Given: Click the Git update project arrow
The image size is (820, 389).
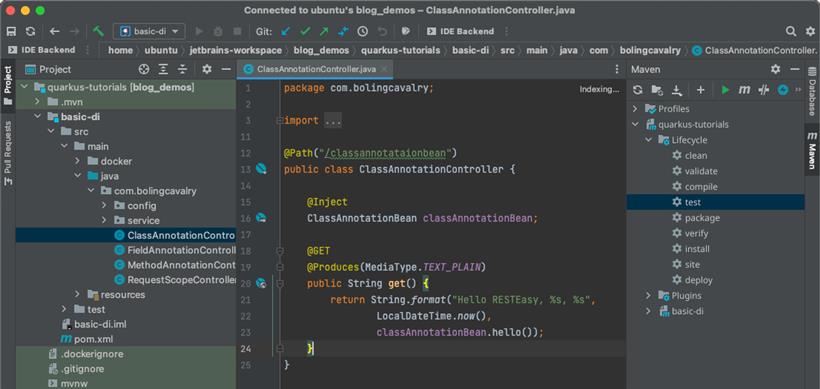Looking at the screenshot, I should [x=286, y=31].
